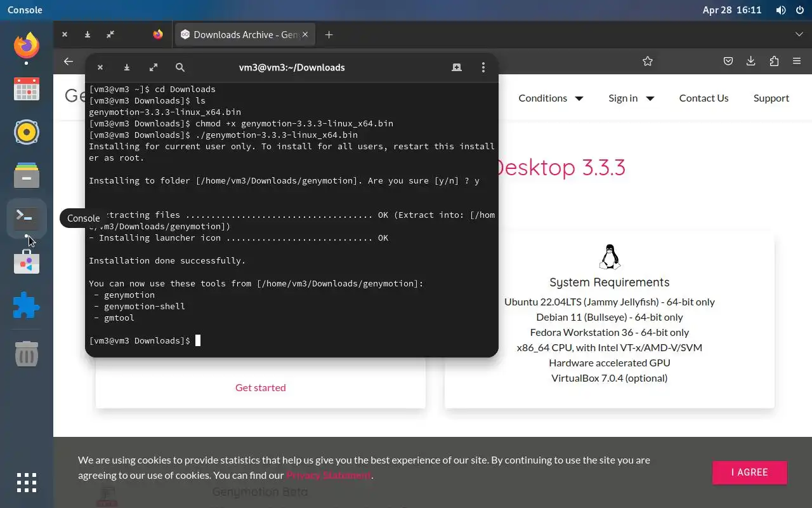Select the Downloads Archive tab
The height and width of the screenshot is (508, 812).
click(245, 35)
